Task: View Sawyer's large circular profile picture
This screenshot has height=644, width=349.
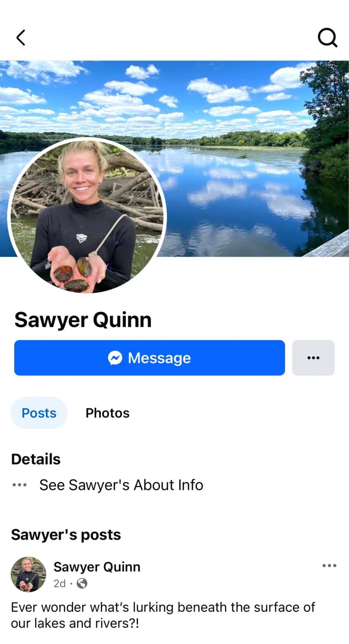Action: tap(87, 216)
